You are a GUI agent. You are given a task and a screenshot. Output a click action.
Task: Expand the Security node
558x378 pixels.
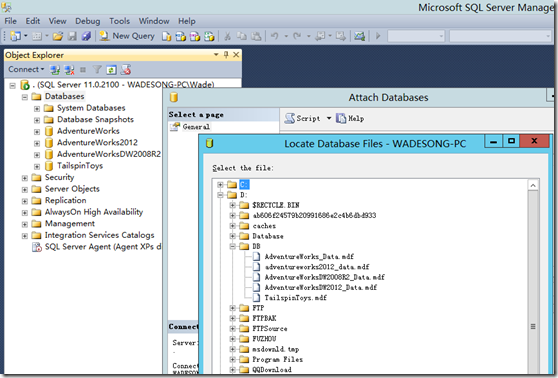(25, 178)
